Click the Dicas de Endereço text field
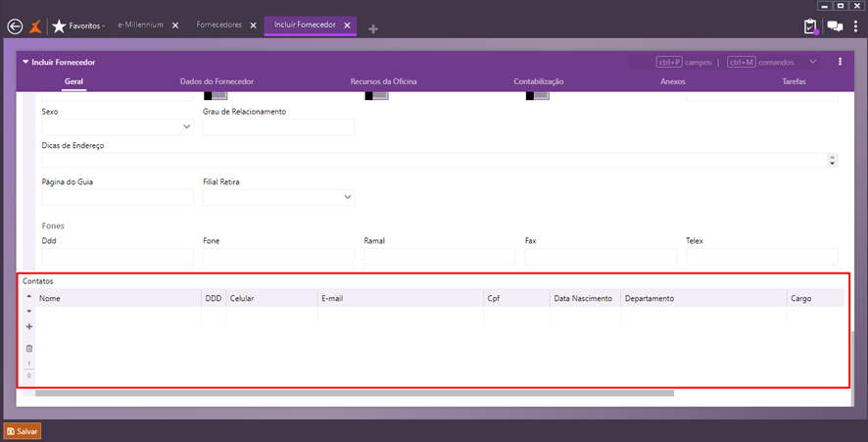 [435, 160]
